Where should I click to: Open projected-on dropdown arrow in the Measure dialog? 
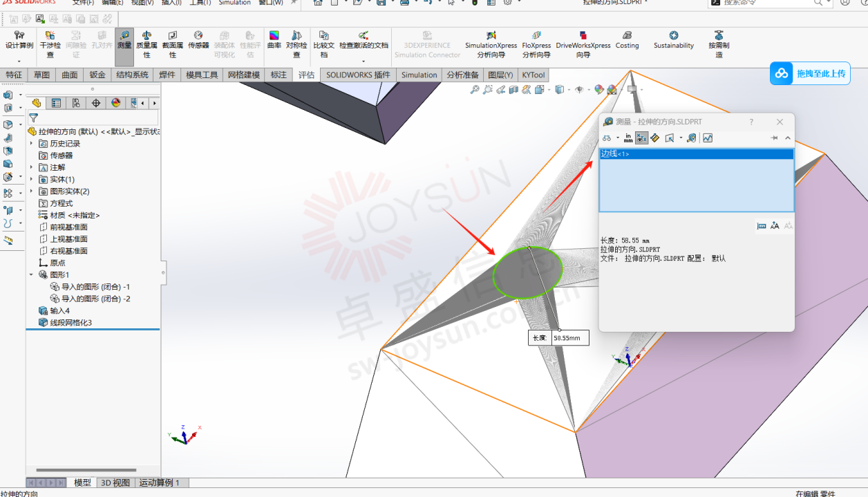click(681, 138)
